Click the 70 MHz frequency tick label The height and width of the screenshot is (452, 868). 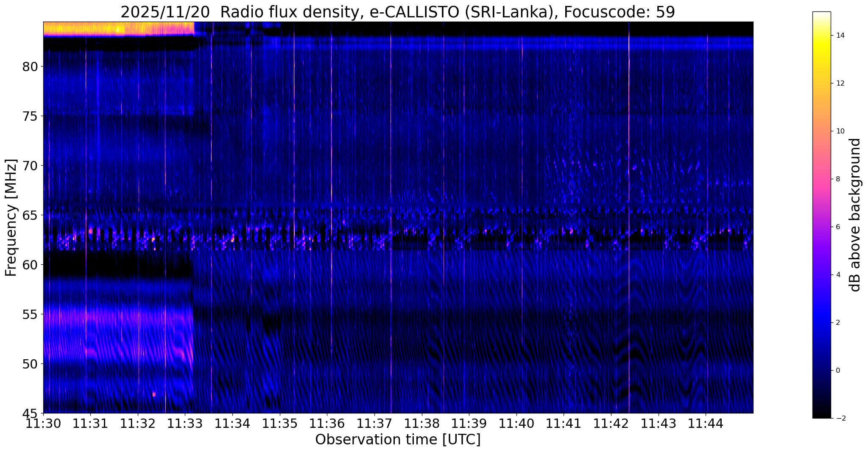coord(30,166)
